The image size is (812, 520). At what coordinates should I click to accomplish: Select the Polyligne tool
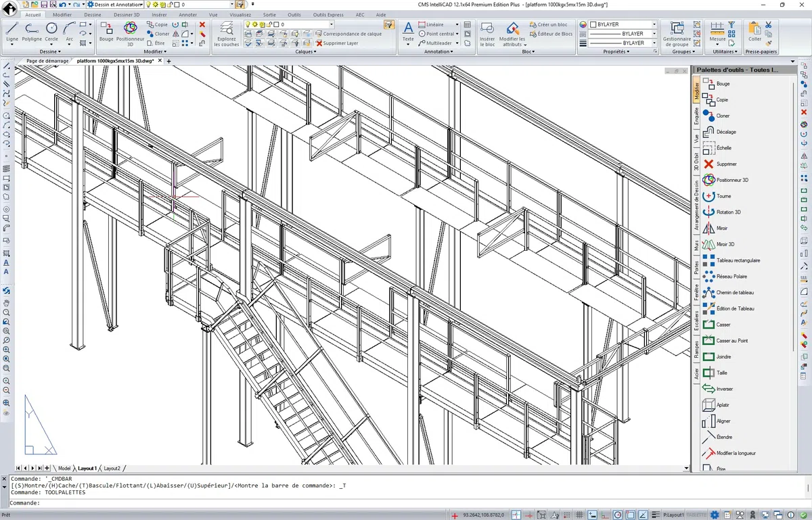pyautogui.click(x=32, y=31)
